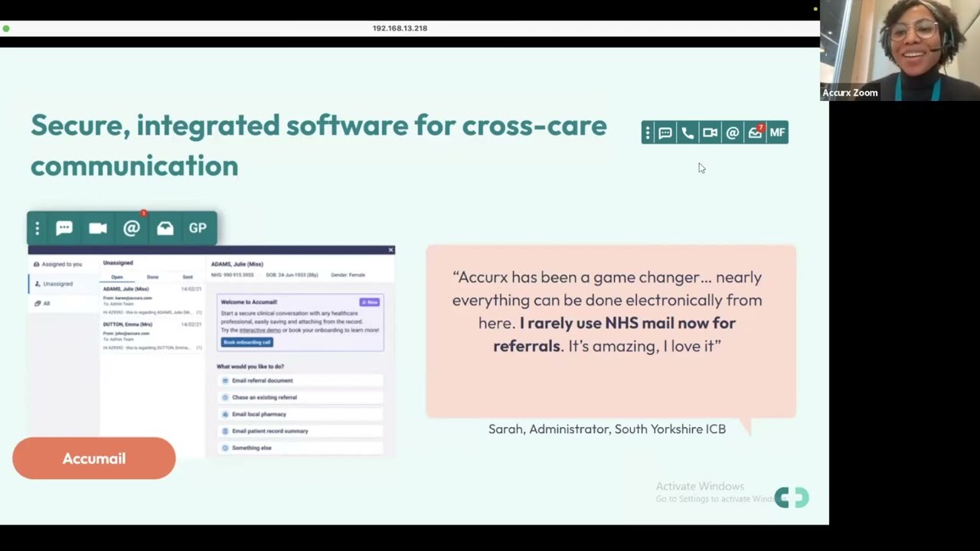This screenshot has height=551, width=980.
Task: Open the ADAMS, Julie (Miss) conversation
Action: (152, 301)
